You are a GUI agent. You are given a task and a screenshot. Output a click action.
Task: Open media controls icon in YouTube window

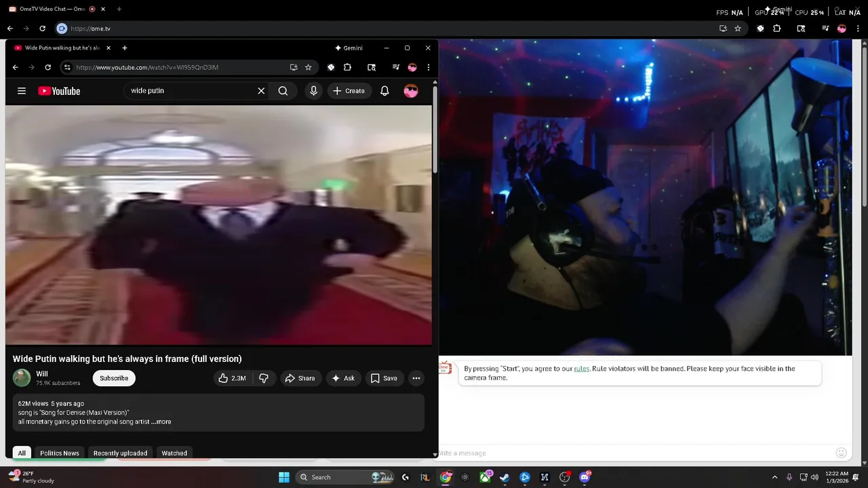(395, 67)
